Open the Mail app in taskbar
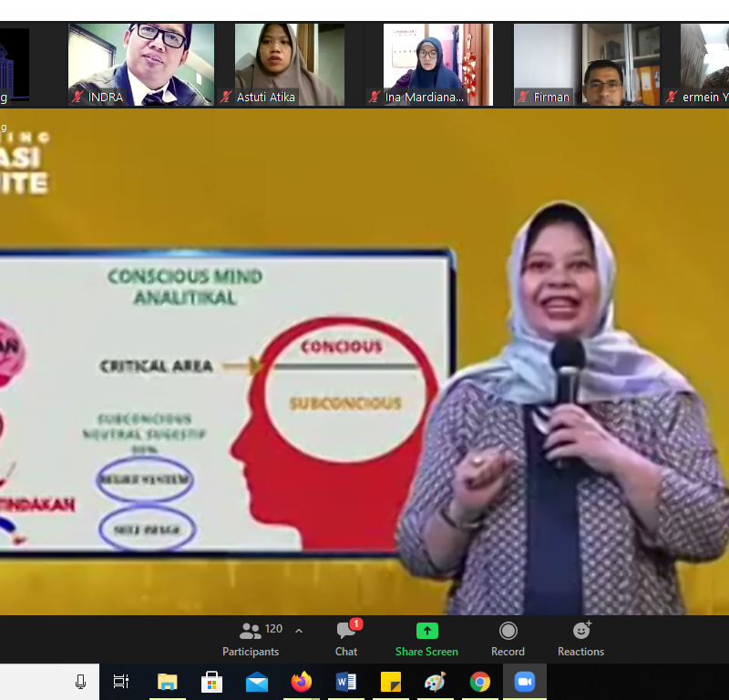This screenshot has height=700, width=729. click(257, 682)
